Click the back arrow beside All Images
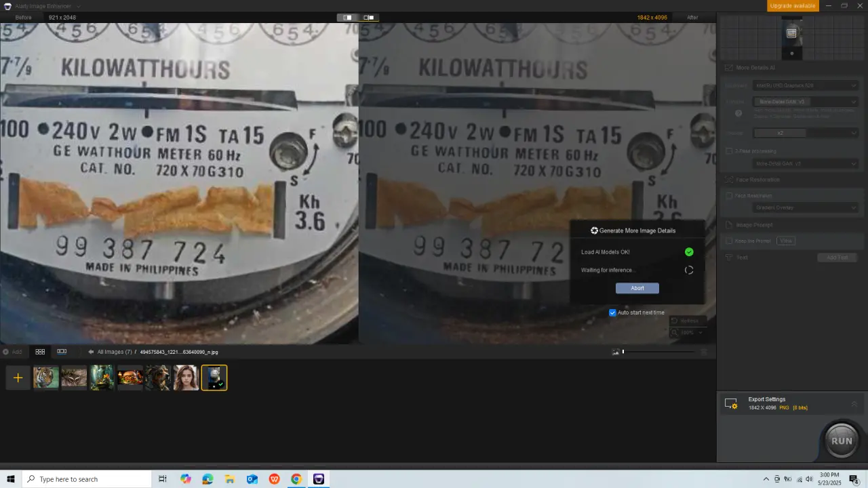Viewport: 868px width, 488px height. [91, 352]
